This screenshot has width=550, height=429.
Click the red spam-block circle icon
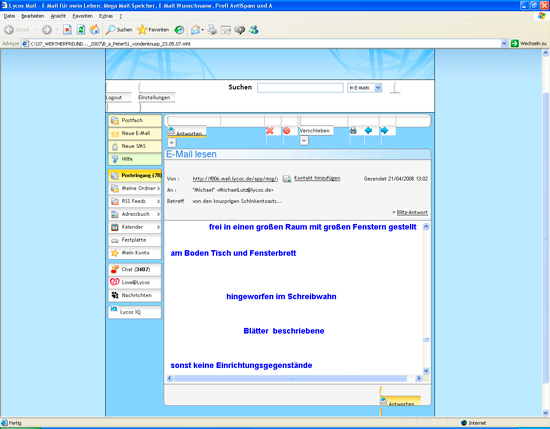click(287, 131)
